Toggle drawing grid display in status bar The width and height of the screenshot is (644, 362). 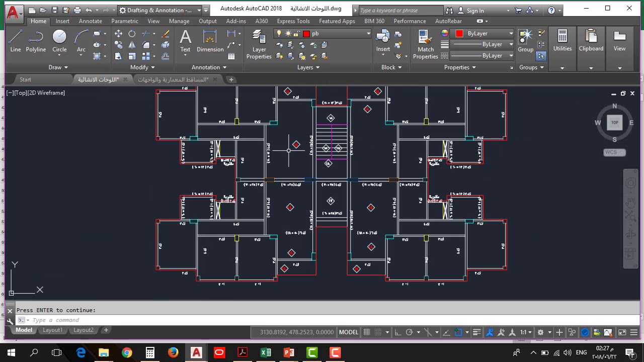[367, 332]
